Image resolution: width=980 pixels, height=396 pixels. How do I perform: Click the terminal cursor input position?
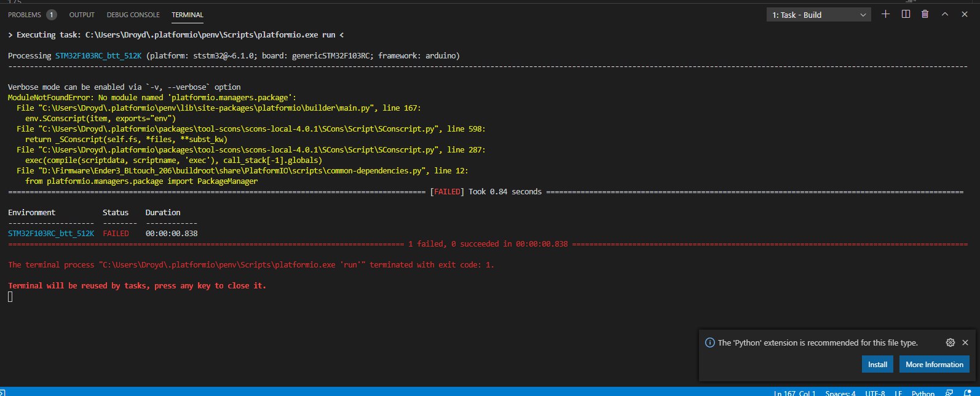click(10, 296)
